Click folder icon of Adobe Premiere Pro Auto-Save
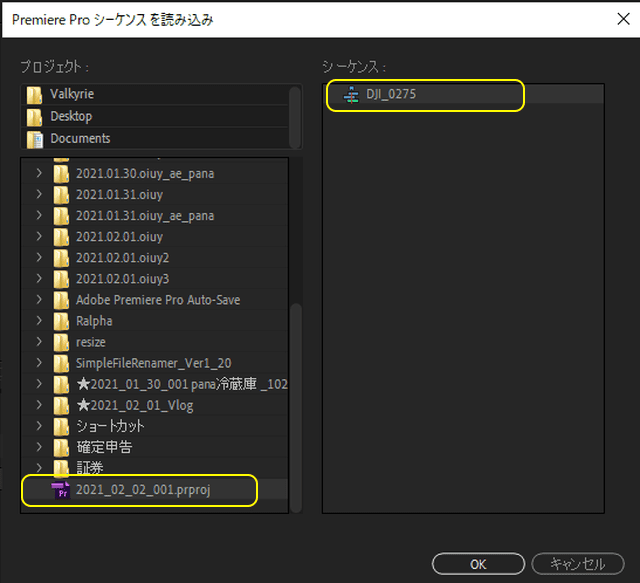 (x=61, y=300)
